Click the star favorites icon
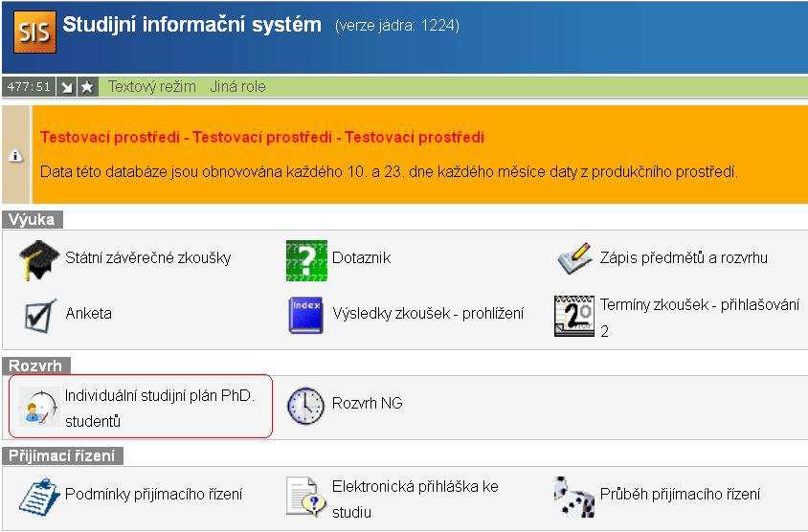The width and height of the screenshot is (808, 532). click(x=88, y=87)
